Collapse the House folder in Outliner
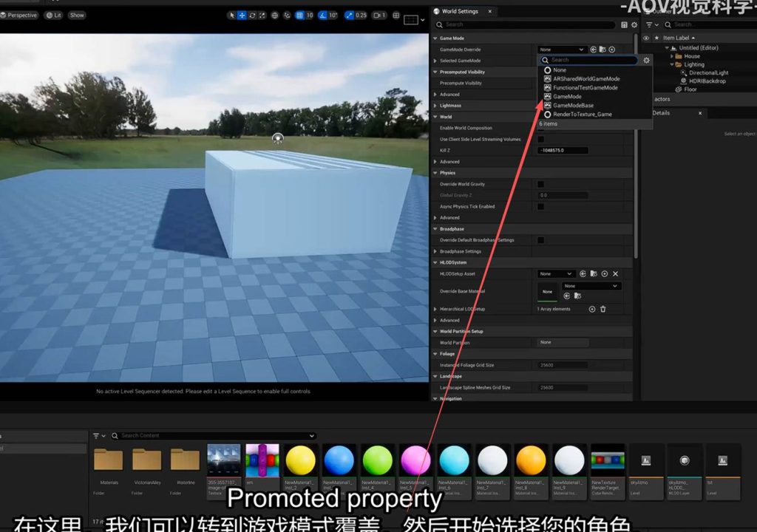 672,56
